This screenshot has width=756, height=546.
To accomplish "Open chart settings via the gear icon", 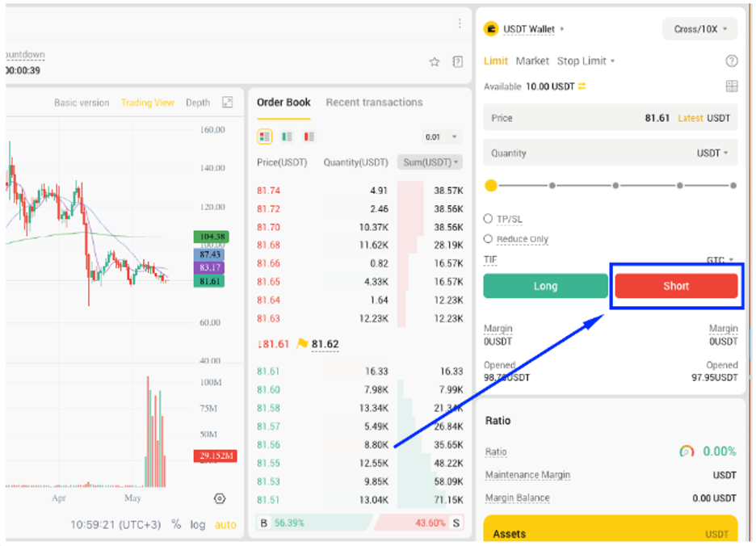I will click(219, 498).
